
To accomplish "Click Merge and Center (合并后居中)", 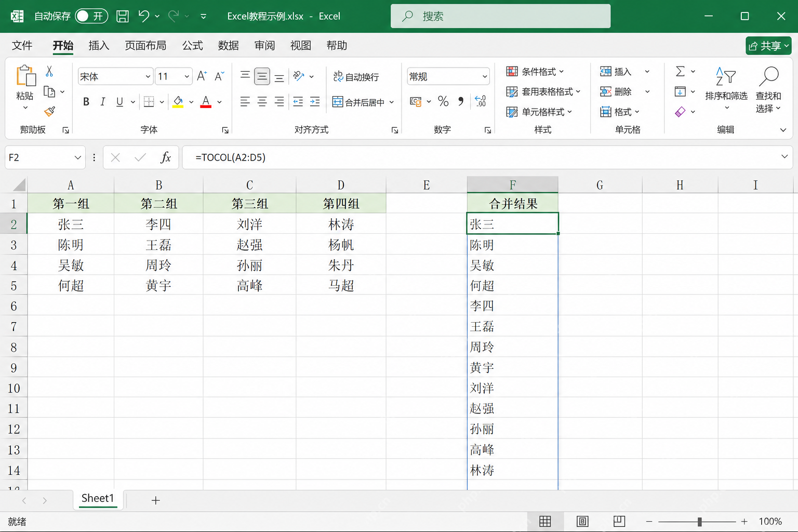I will [358, 102].
